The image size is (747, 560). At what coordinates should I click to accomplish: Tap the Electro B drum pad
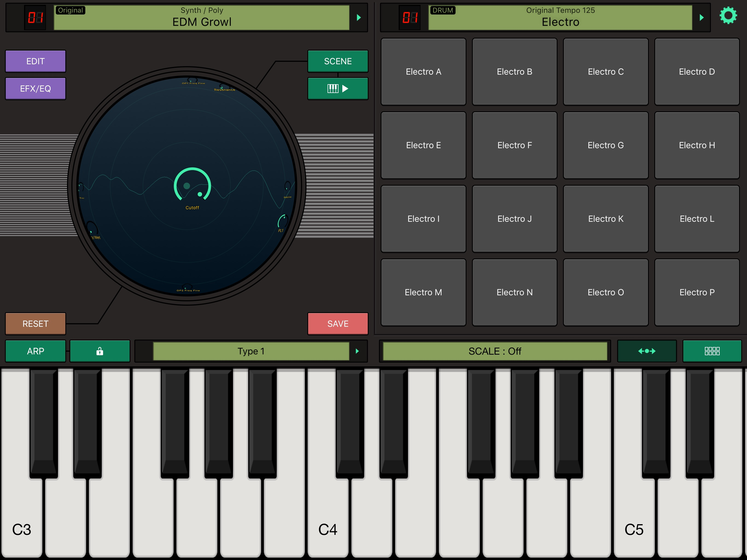click(x=515, y=72)
